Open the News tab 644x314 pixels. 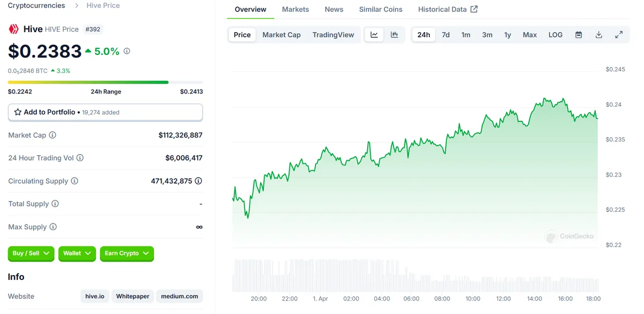tap(334, 9)
